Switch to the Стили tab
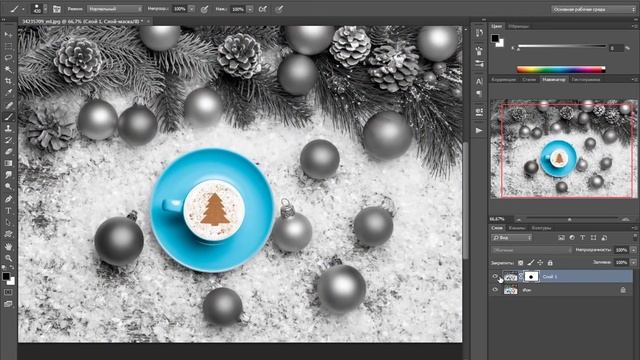This screenshot has height=360, width=640. [529, 80]
